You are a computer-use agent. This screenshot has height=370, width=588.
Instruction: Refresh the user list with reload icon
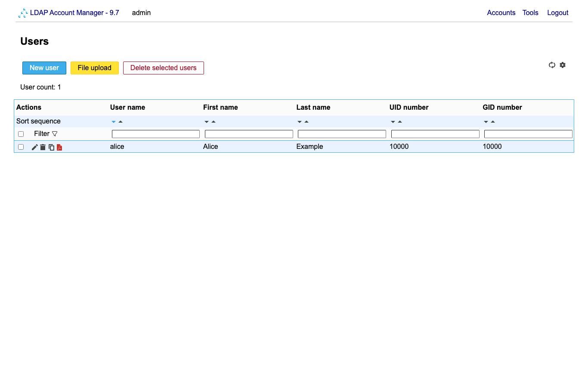pos(552,65)
